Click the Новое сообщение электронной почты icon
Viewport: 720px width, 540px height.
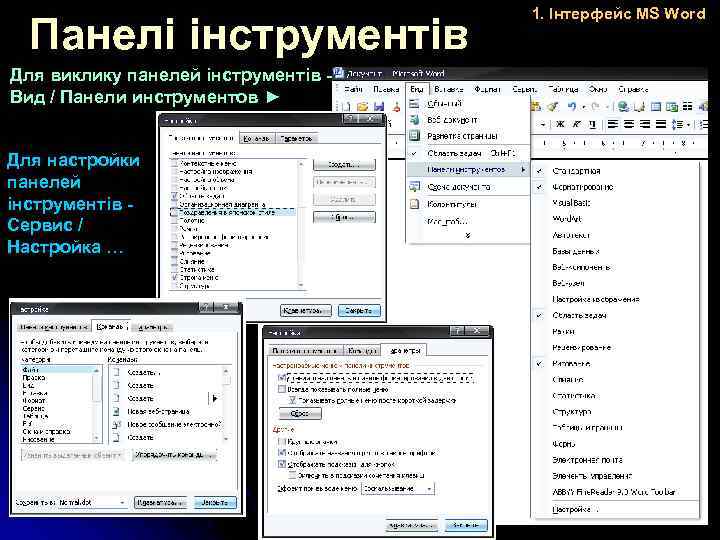click(117, 424)
